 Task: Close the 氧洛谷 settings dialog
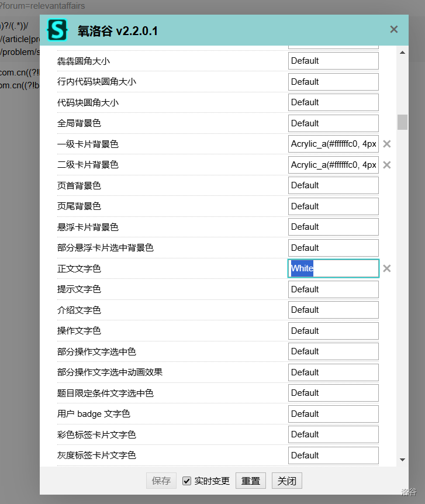(394, 29)
